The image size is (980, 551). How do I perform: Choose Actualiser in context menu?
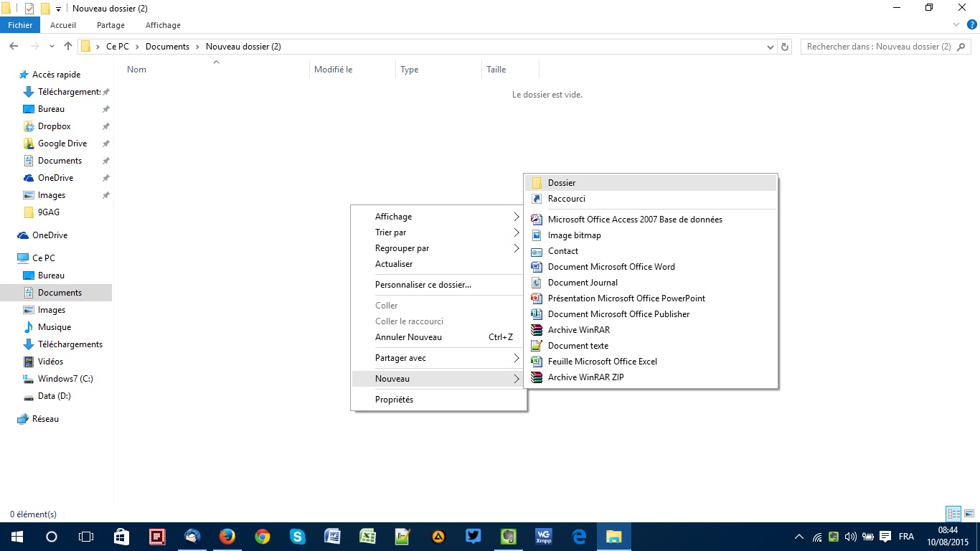(x=438, y=264)
